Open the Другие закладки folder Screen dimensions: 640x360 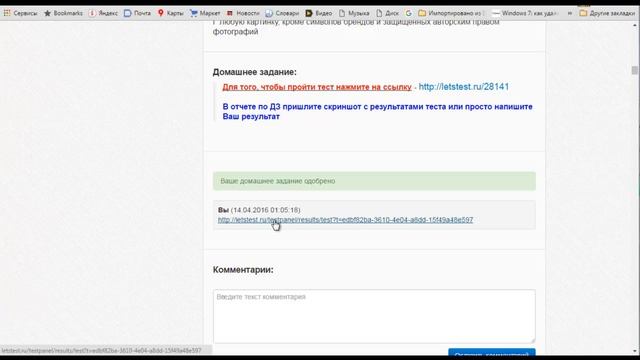pyautogui.click(x=607, y=13)
